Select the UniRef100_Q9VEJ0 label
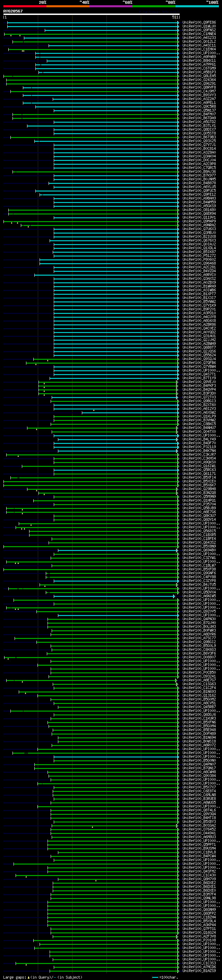Viewport: 222px width, 980px height. tap(199, 382)
